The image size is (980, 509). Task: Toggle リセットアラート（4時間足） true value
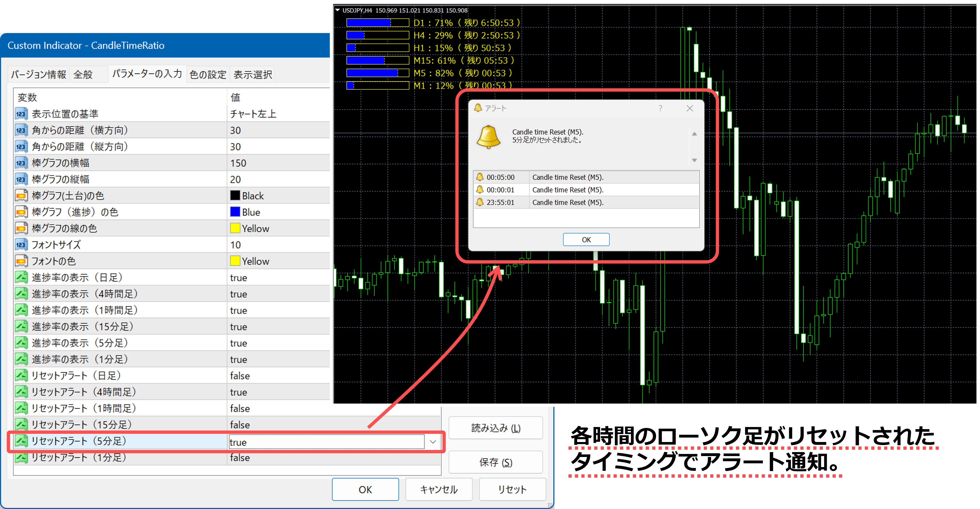pyautogui.click(x=238, y=392)
